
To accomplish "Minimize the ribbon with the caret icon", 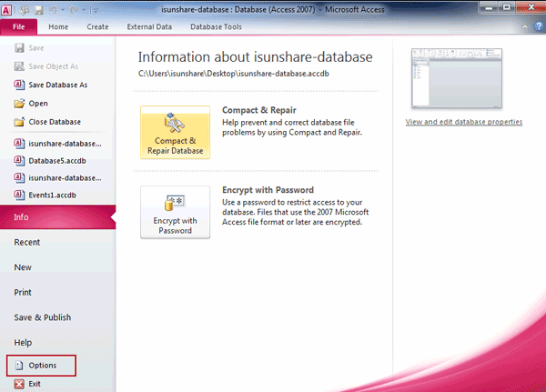I will pos(524,26).
